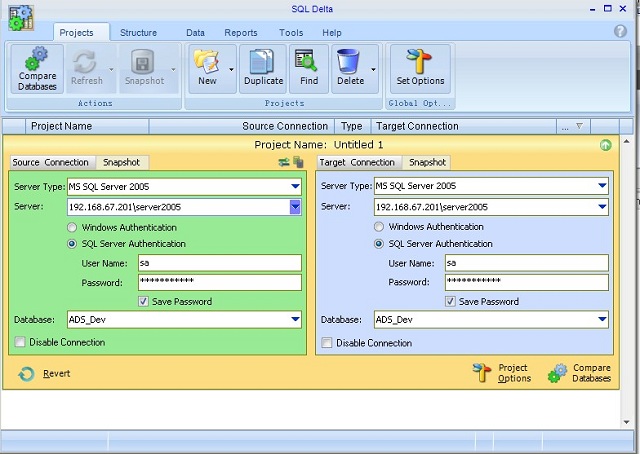Open the Find project tool

tap(309, 69)
